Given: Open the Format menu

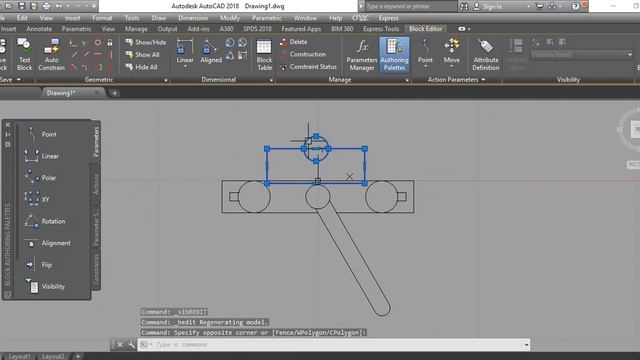Looking at the screenshot, I should (x=102, y=18).
